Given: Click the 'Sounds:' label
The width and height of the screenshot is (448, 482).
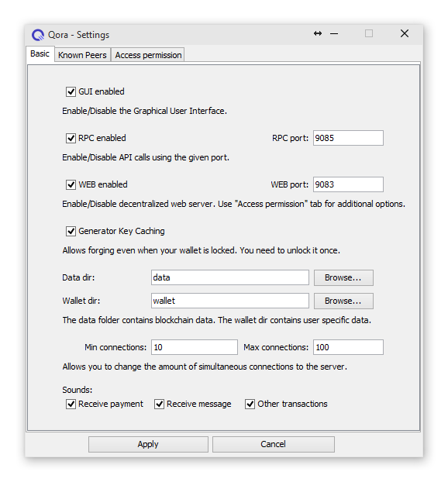Looking at the screenshot, I should (78, 390).
